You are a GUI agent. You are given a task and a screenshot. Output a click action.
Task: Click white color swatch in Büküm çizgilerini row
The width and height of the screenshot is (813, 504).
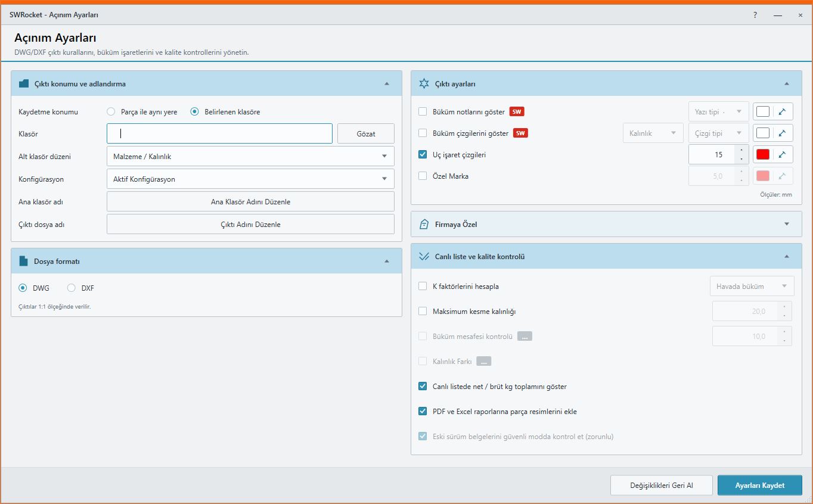[x=763, y=133]
